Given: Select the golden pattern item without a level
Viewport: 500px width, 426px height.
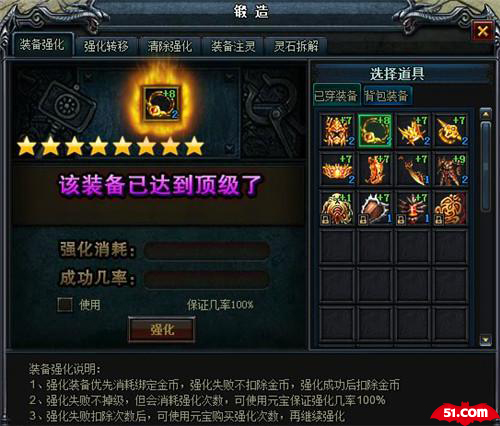Looking at the screenshot, I should click(x=450, y=208).
